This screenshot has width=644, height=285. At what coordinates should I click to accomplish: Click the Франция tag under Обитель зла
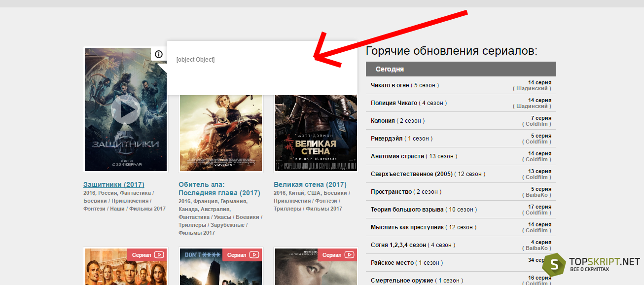pos(206,201)
